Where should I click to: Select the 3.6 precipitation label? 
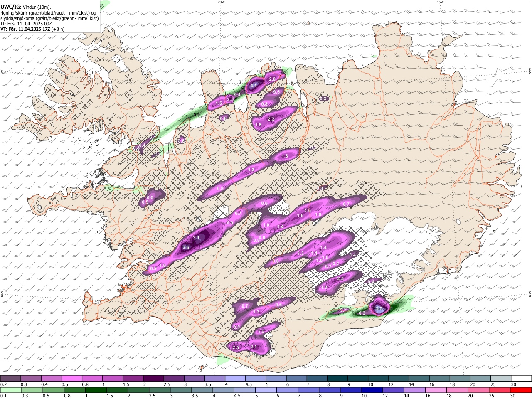click(186, 247)
